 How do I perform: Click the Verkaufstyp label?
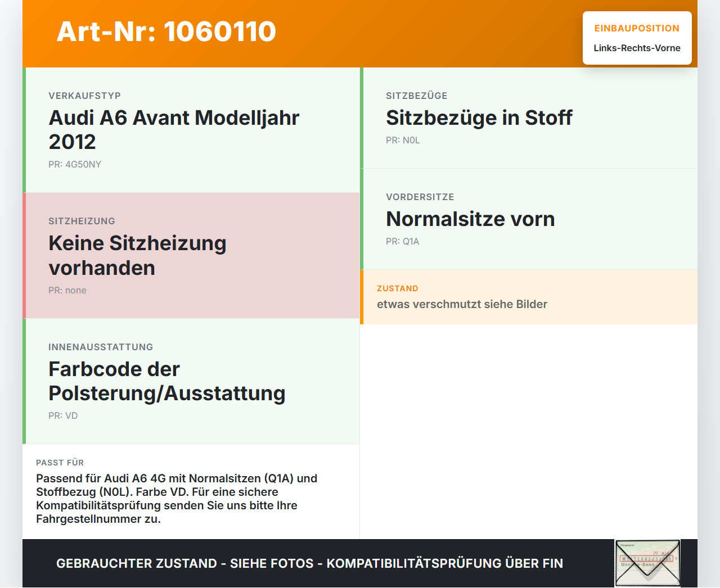tap(84, 96)
